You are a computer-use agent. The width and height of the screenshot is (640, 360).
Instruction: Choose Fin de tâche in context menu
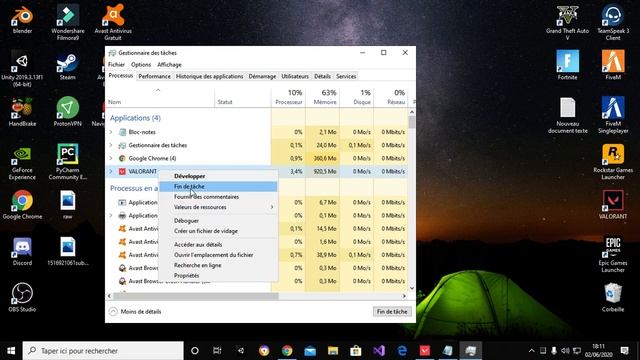[x=218, y=186]
